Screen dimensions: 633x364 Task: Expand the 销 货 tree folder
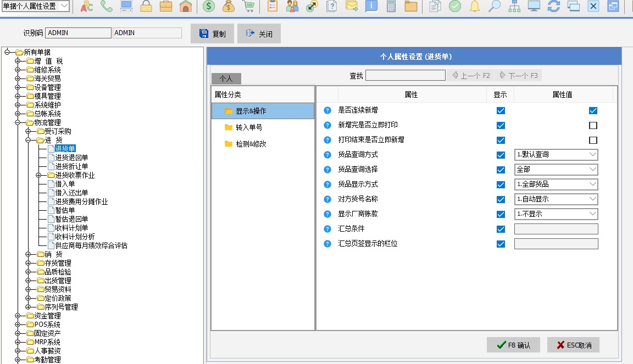(29, 254)
